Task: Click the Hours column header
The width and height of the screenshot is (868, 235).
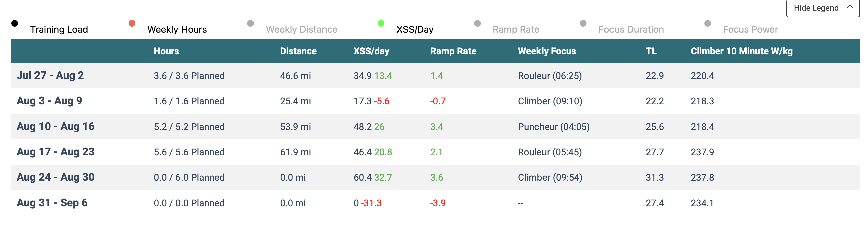Action: pyautogui.click(x=166, y=51)
